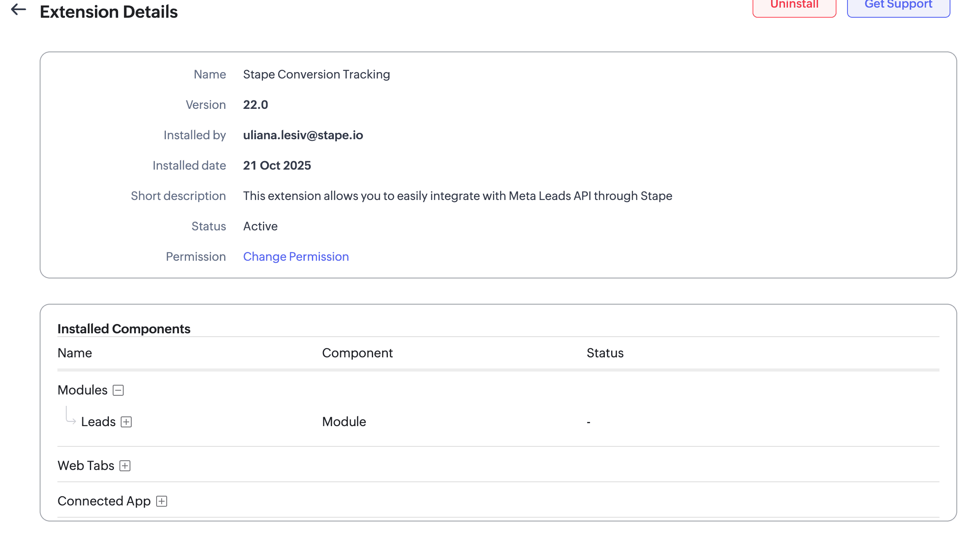980x551 pixels.
Task: Collapse the Modules section minus icon
Action: pos(118,390)
